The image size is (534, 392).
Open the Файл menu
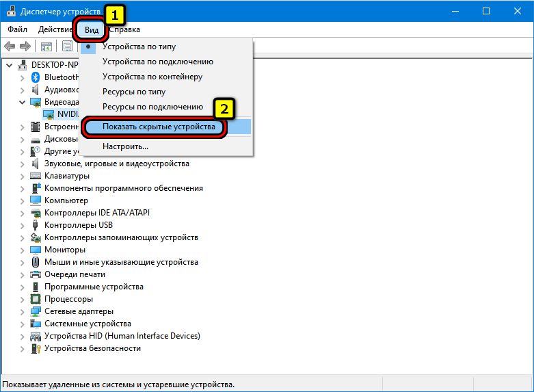[x=18, y=29]
